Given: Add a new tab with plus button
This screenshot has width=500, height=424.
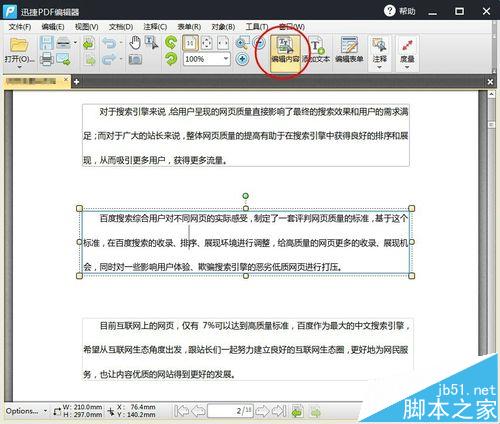Looking at the screenshot, I should pos(76,81).
